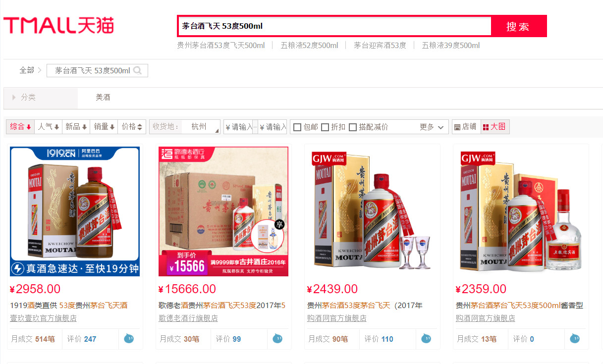Screen dimensions: 603x364
Task: Click the chat icon for 歌德老酒行旗舰店
Action: point(277,339)
